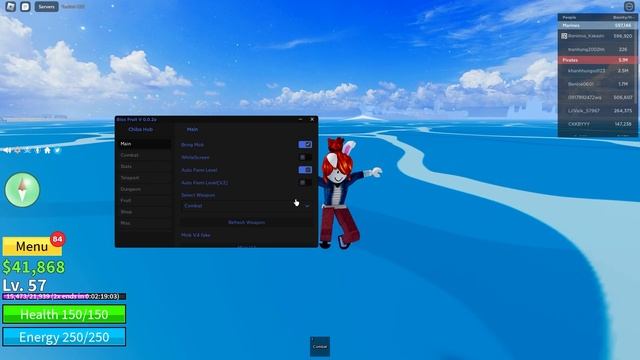The image size is (640, 360).
Task: Select the player with bounty 1.7M
Action: (597, 84)
